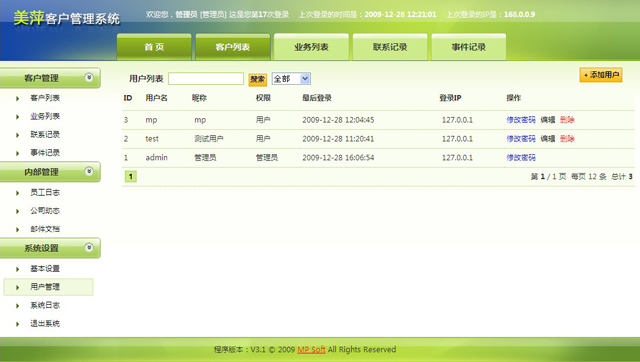Switch to the 客户列表 top tab
Viewport: 640px width, 362px height.
tap(233, 47)
